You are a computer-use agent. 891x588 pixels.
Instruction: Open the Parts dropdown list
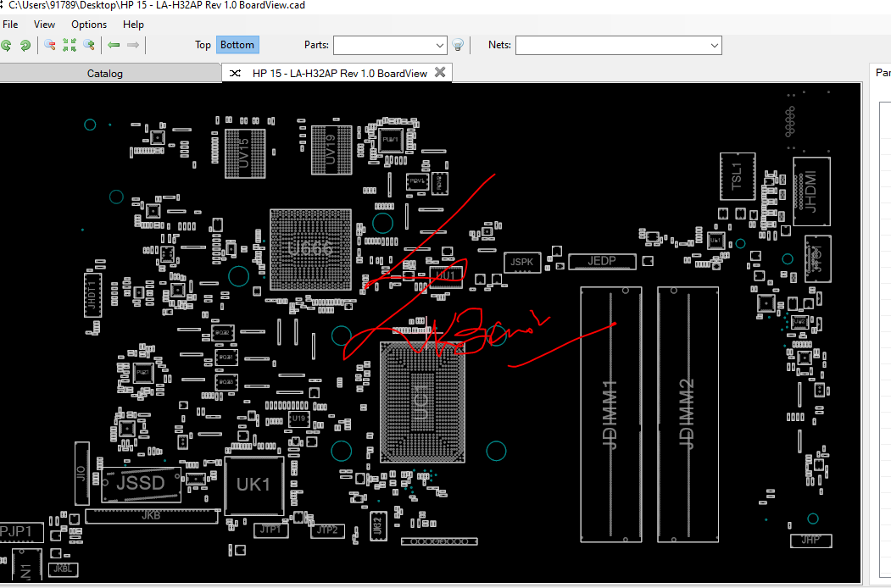coord(440,46)
